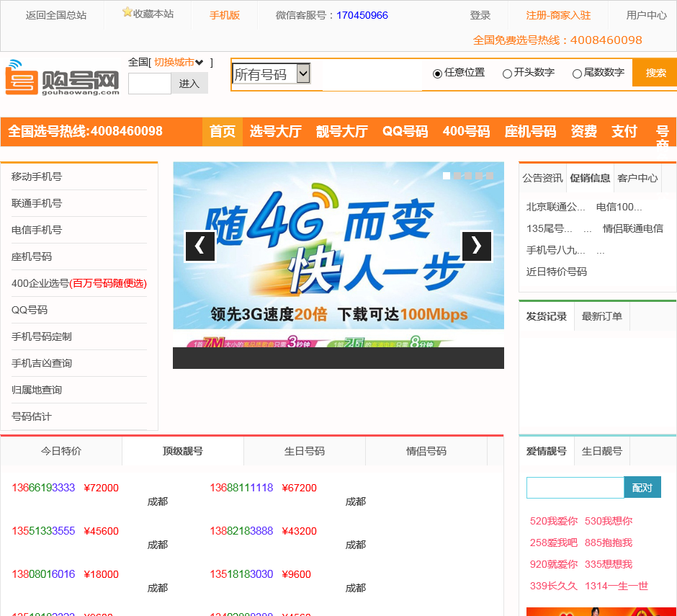Select the last carousel indicator dot

pos(490,176)
